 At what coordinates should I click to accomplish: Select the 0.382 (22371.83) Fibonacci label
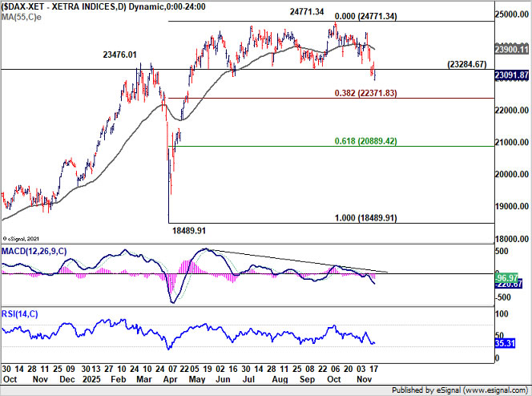pyautogui.click(x=365, y=93)
